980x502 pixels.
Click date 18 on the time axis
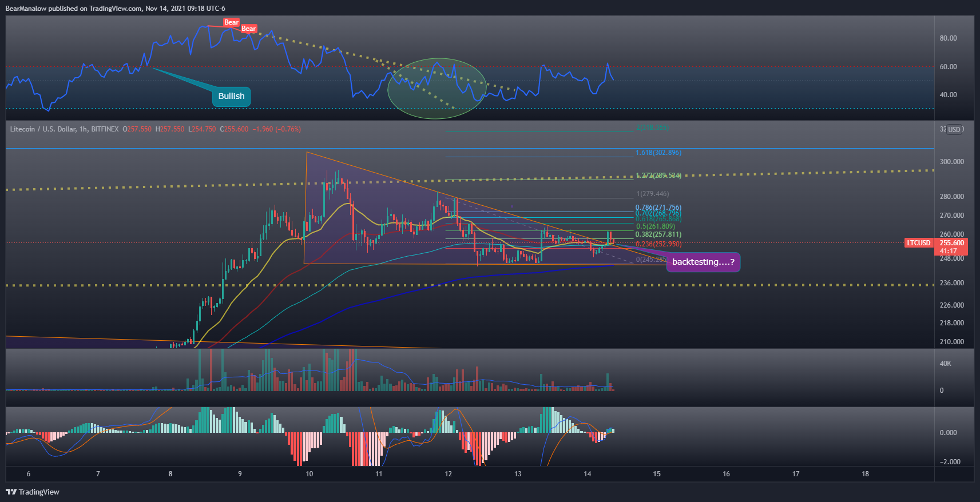tap(866, 474)
